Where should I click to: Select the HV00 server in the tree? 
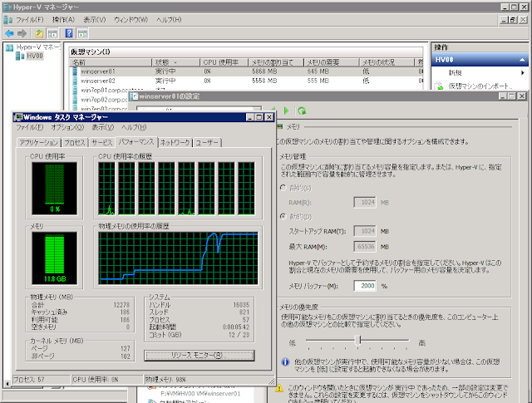click(x=30, y=56)
